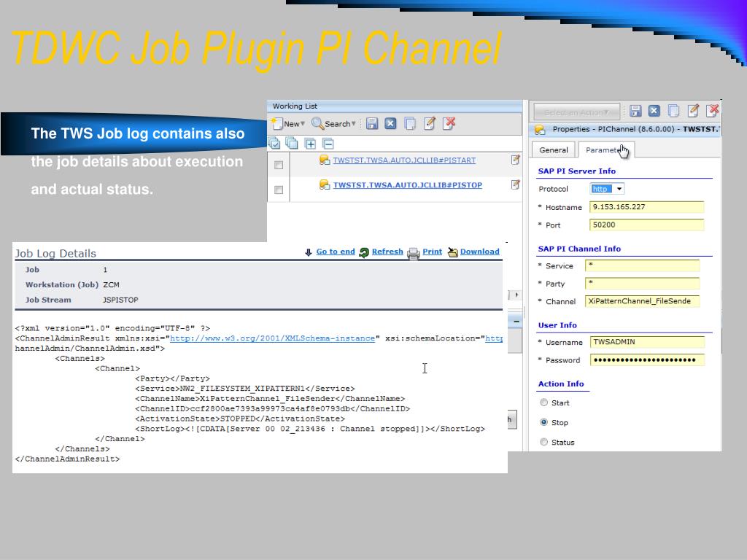This screenshot has width=747, height=560.
Task: Click the schemaLocation http link in the log
Action: [x=494, y=338]
